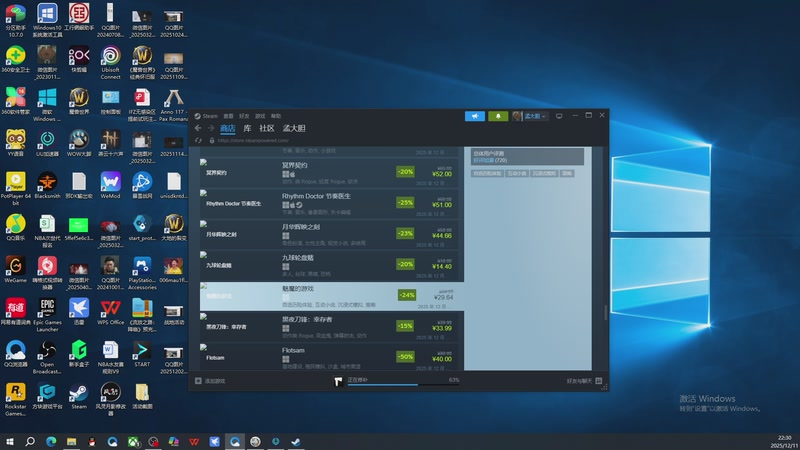
Task: Open the Windows Start menu
Action: [9, 441]
